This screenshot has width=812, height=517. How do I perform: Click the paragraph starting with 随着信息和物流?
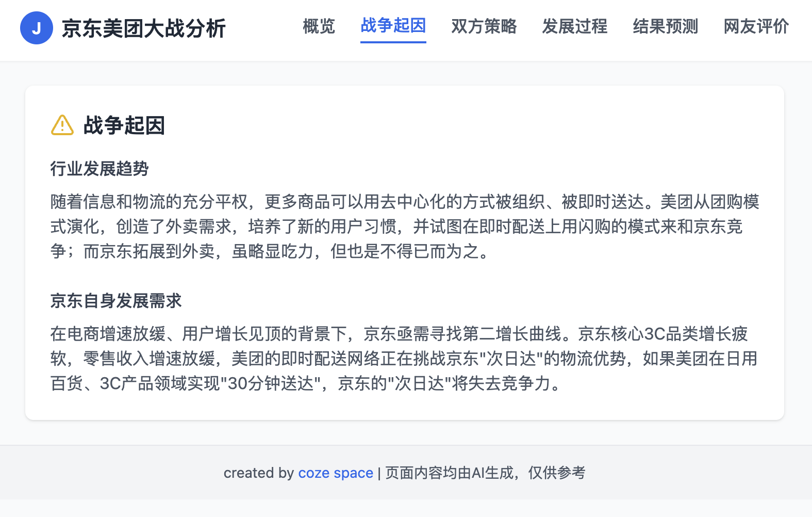[x=404, y=227]
